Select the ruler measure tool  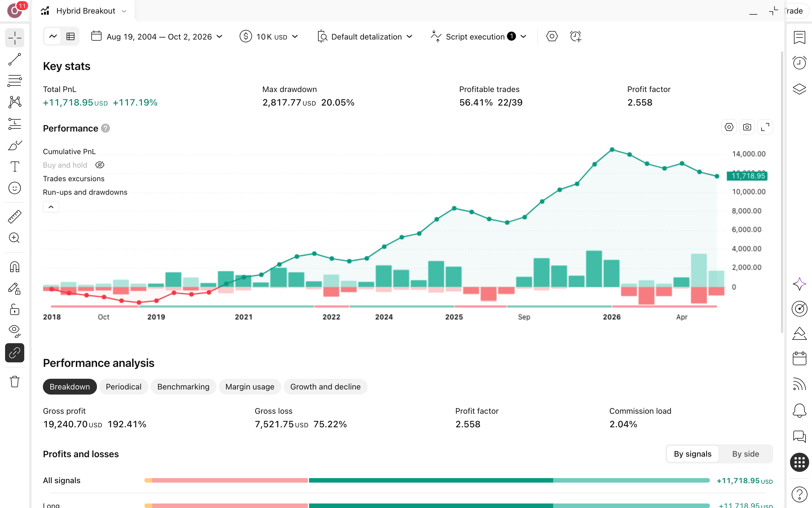(15, 217)
